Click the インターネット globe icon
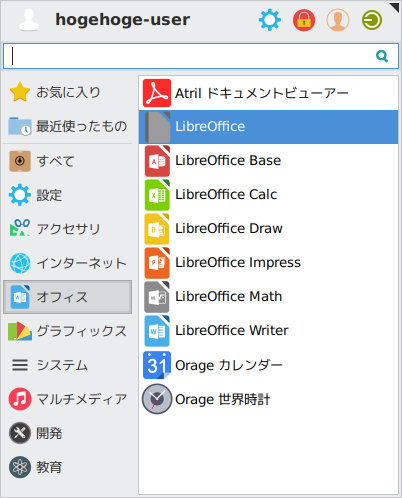The height and width of the screenshot is (498, 402). coord(20,263)
